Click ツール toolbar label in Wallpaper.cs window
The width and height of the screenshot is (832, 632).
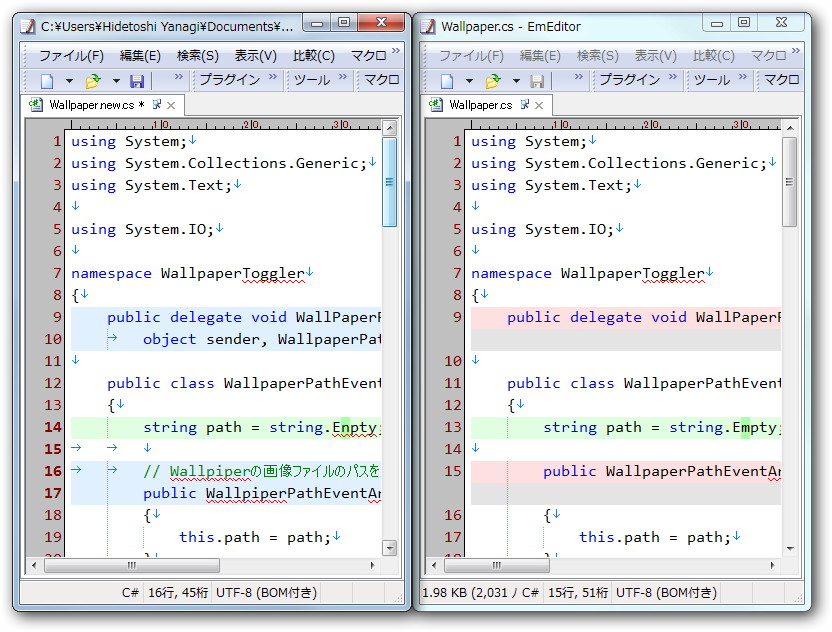pos(713,80)
